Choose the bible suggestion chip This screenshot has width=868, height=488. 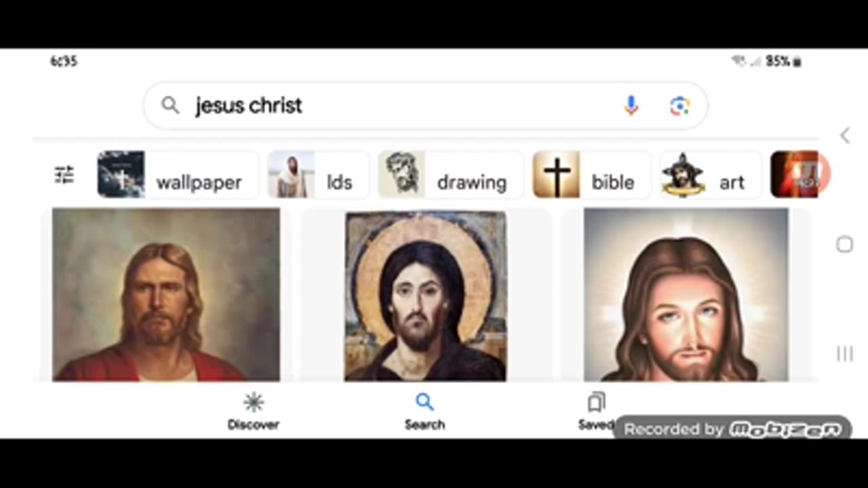click(x=591, y=175)
